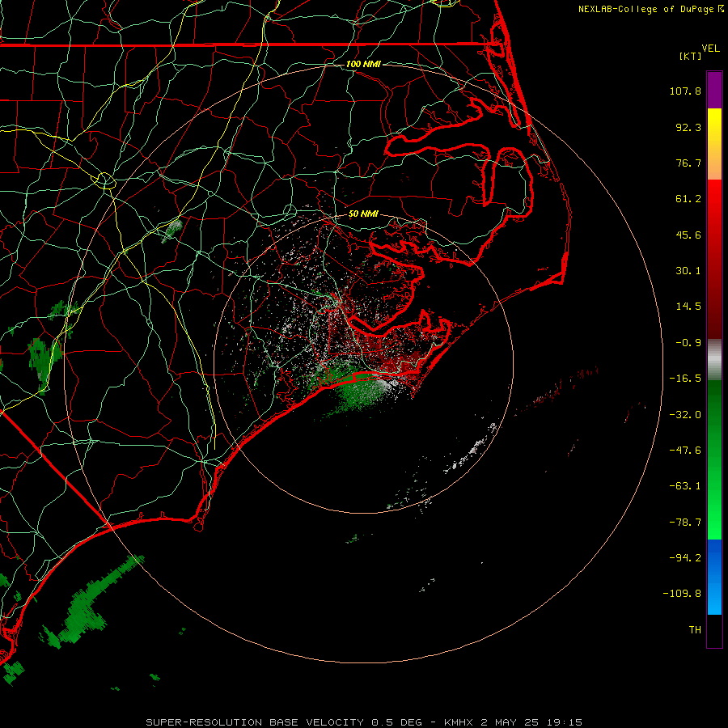Screen dimensions: 728x728
Task: Click the [KT] units label
Action: pos(691,56)
